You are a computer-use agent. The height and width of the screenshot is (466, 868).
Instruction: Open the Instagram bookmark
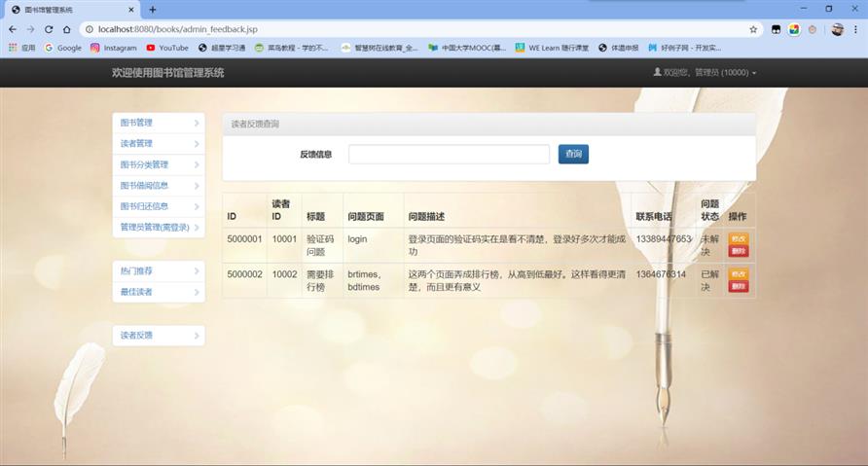tap(114, 48)
